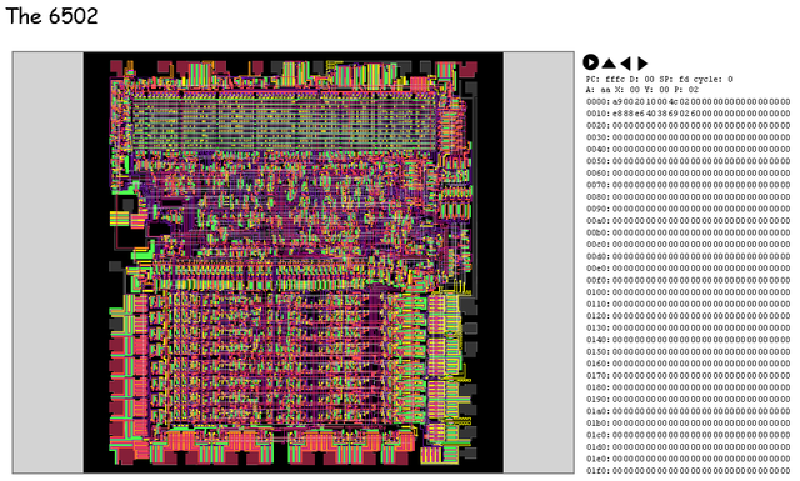Image resolution: width=800 pixels, height=481 pixels.
Task: Click the '88' byte in memory row 0010
Action: click(x=628, y=114)
